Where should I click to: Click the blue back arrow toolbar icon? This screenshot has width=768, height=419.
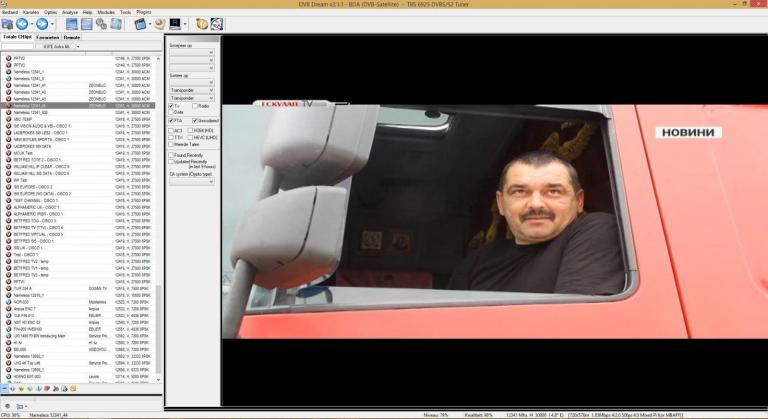[x=22, y=23]
